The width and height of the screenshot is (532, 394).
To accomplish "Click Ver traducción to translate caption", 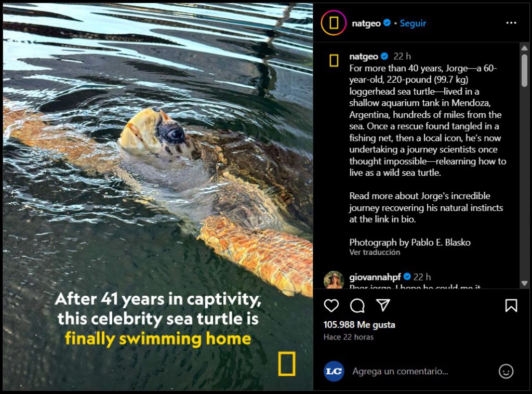I will tap(375, 252).
